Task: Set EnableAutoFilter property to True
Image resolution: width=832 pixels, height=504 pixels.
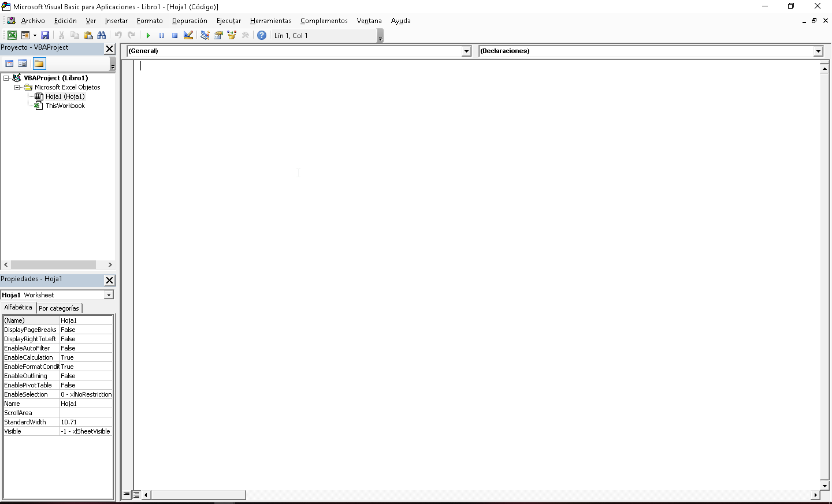Action: tap(86, 348)
